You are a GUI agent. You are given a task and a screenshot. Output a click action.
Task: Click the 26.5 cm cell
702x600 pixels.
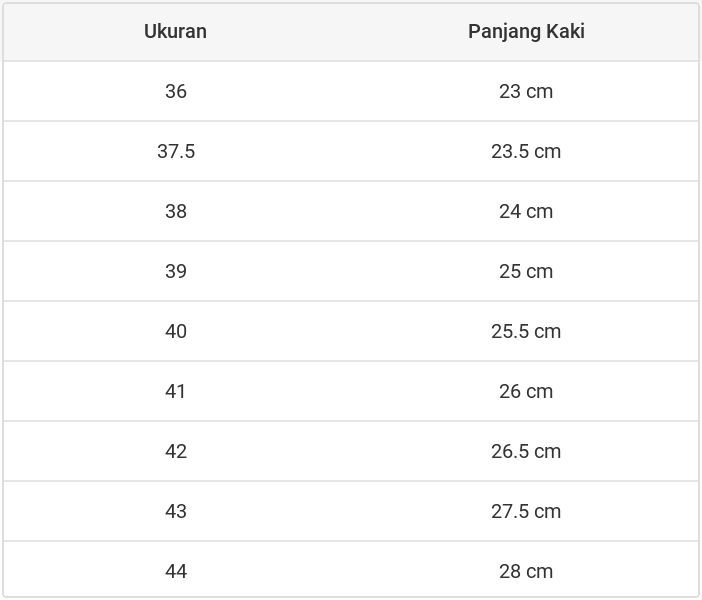[526, 451]
